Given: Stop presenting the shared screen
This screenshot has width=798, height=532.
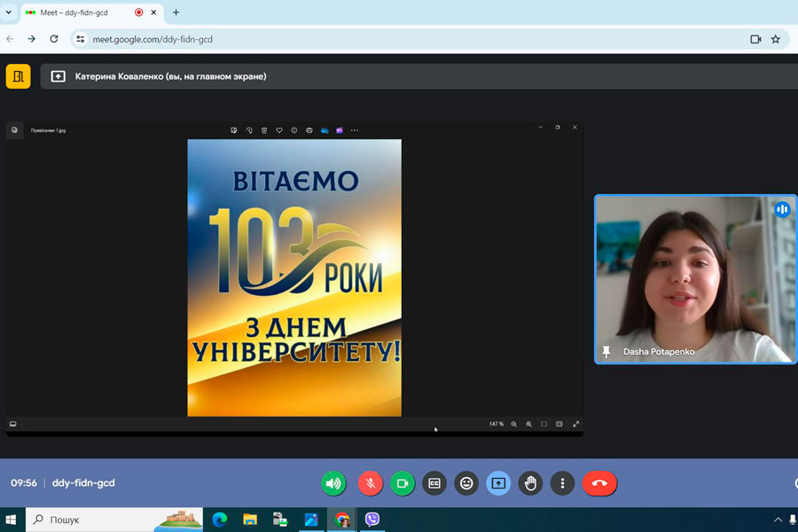Looking at the screenshot, I should tap(498, 483).
